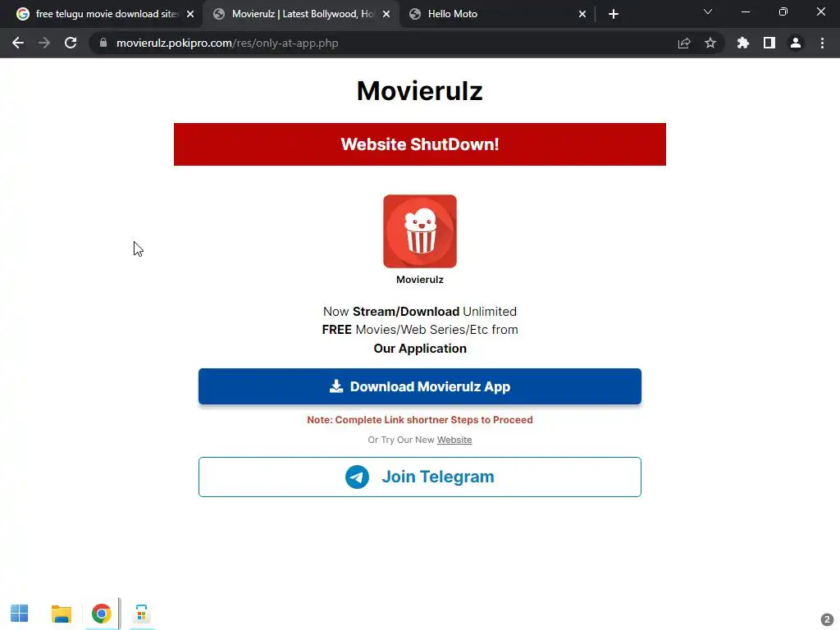Click the forward navigation arrow
840x630 pixels.
[x=44, y=43]
